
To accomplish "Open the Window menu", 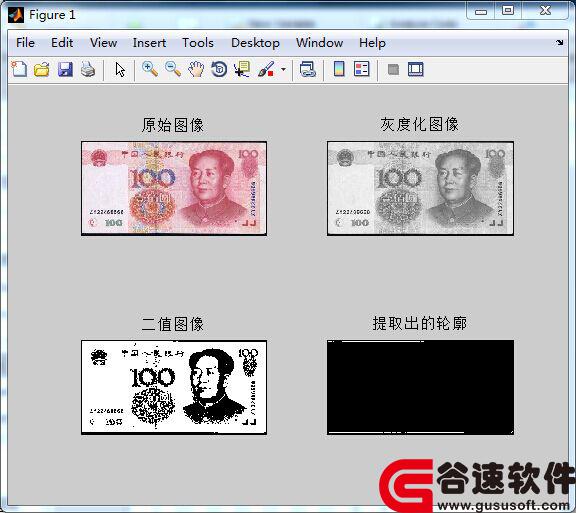I will (x=320, y=43).
